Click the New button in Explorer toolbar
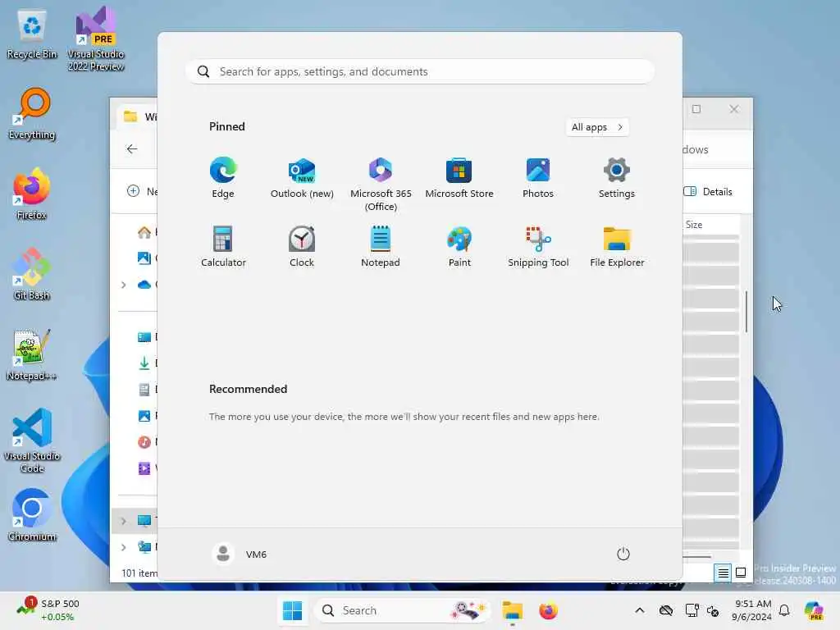 tap(142, 191)
